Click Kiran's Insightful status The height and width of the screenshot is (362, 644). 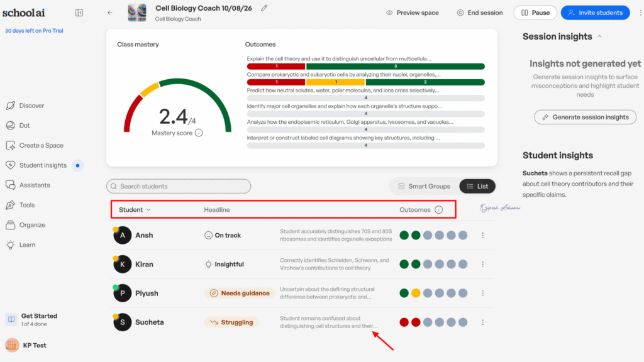pyautogui.click(x=225, y=265)
